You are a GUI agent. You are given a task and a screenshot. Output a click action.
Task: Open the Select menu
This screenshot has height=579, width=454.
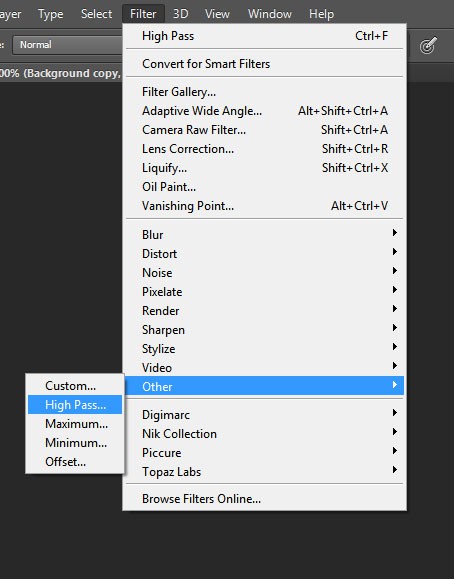pos(96,14)
